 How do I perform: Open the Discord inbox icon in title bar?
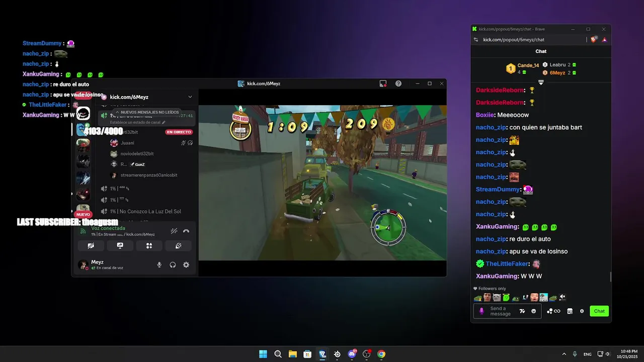point(383,83)
